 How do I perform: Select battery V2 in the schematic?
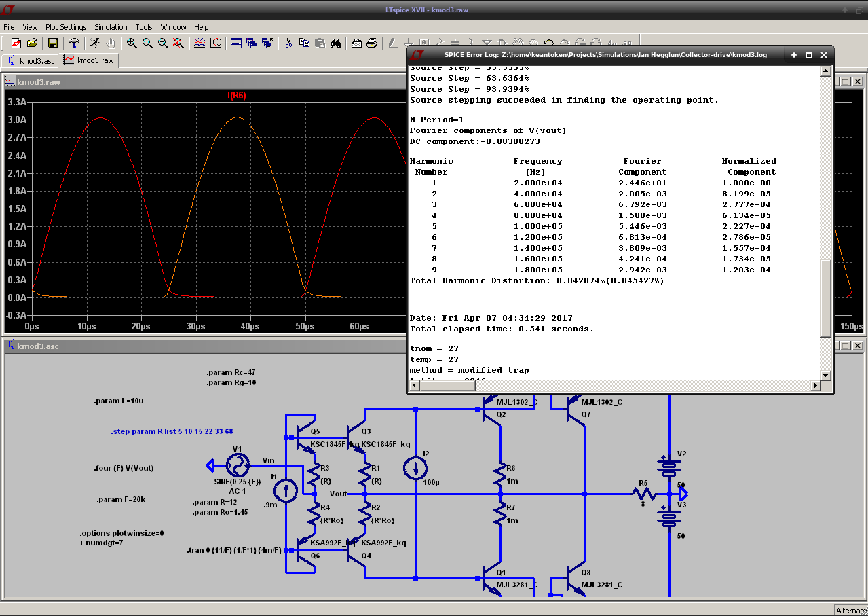[669, 467]
